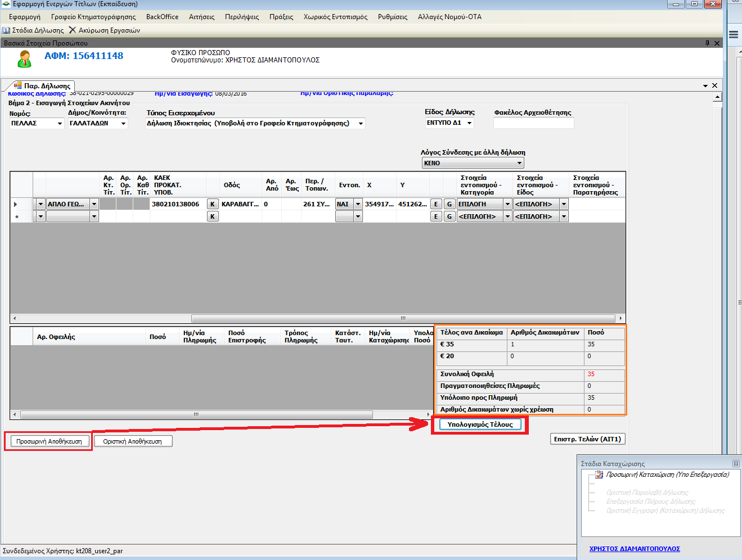Click the person avatar icon near ΑΦΜ
The height and width of the screenshot is (560, 742).
(25, 59)
